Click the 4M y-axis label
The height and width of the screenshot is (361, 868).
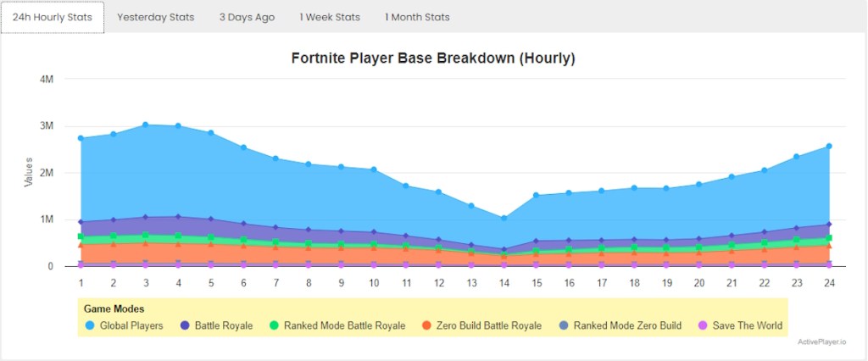coord(47,79)
